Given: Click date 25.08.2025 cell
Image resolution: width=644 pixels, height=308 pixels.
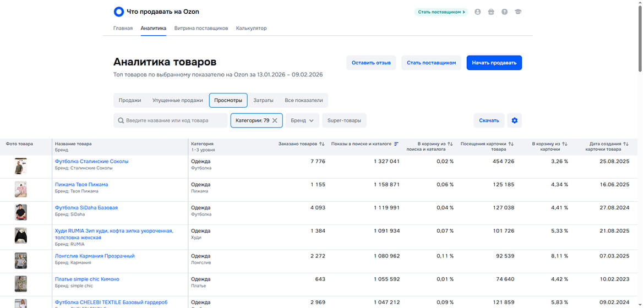Looking at the screenshot, I should point(614,161).
